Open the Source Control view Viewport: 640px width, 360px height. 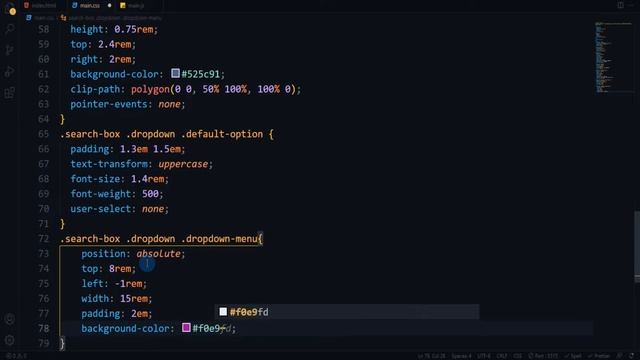[x=10, y=50]
